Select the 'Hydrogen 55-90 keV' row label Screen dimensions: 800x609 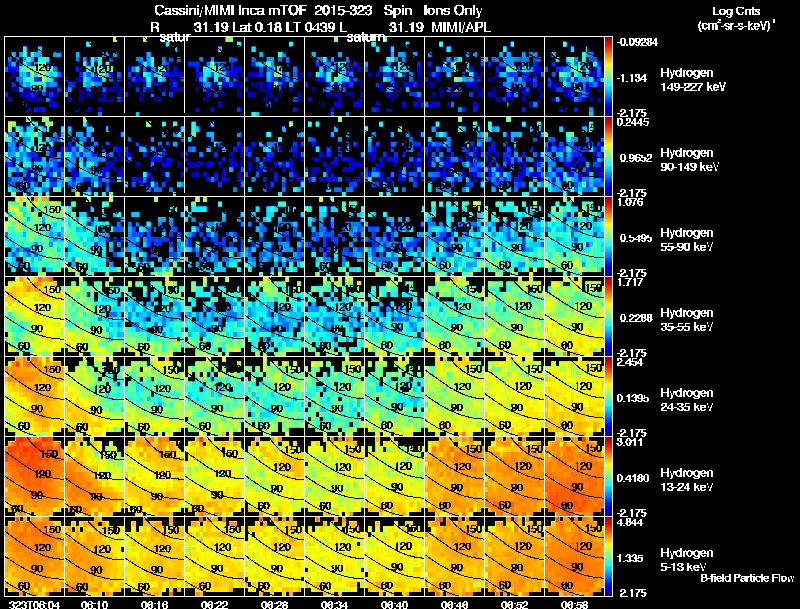[x=687, y=240]
